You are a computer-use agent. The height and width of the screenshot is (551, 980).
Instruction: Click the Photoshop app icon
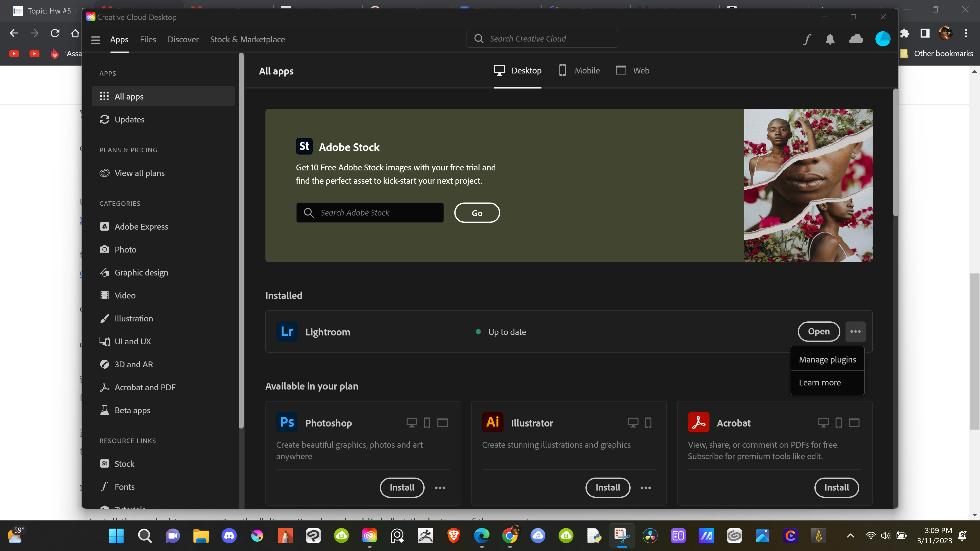[x=287, y=422]
